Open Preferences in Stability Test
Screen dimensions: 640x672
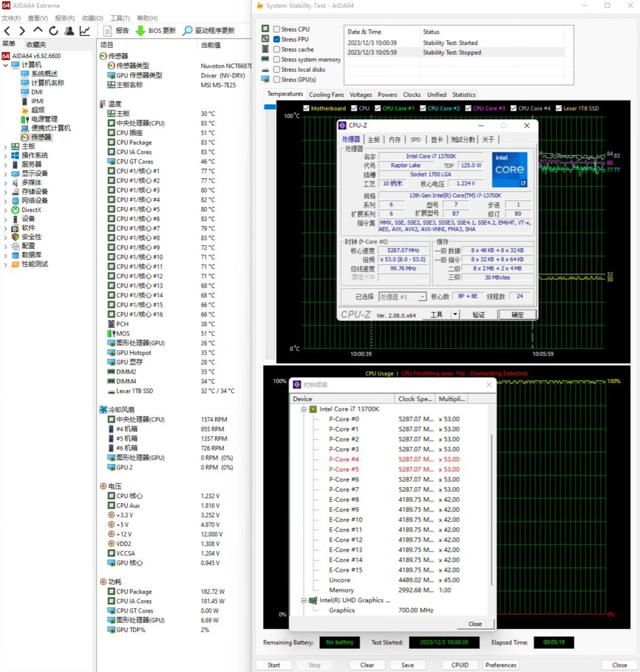[x=501, y=665]
